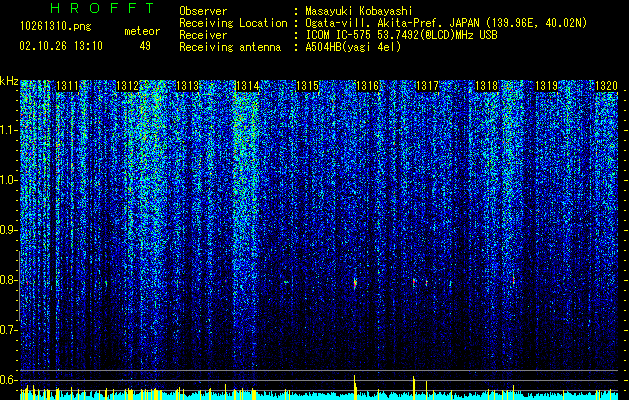
Task: Click the red meteor echo after 1316 marker
Action: pyautogui.click(x=355, y=283)
